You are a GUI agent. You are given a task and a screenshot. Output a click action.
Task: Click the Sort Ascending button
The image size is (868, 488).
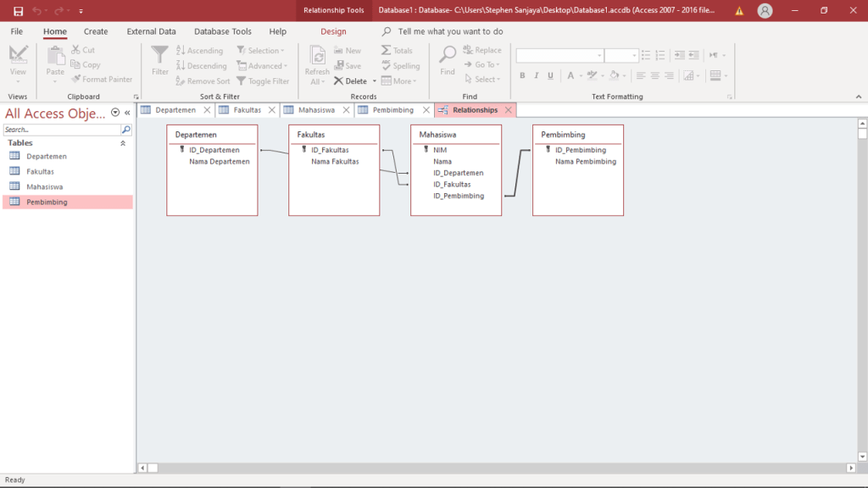[x=200, y=51]
